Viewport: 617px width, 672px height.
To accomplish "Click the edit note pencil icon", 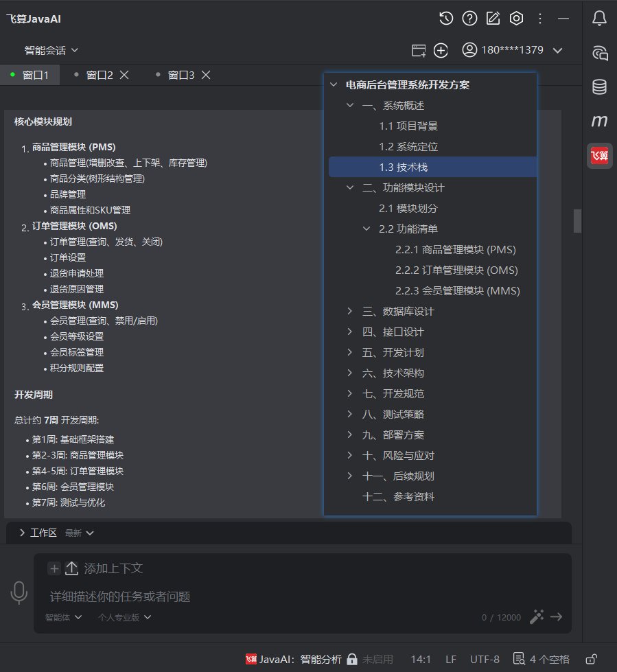I will coord(493,19).
